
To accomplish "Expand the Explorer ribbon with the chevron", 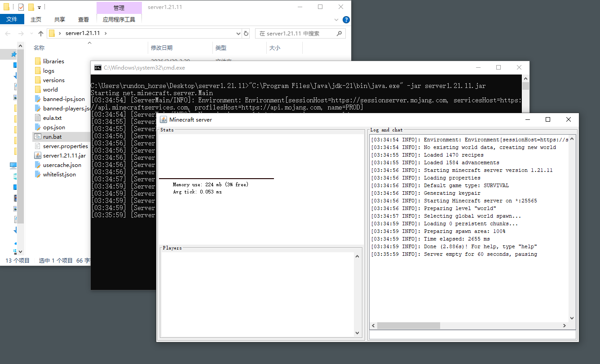I will click(x=337, y=20).
